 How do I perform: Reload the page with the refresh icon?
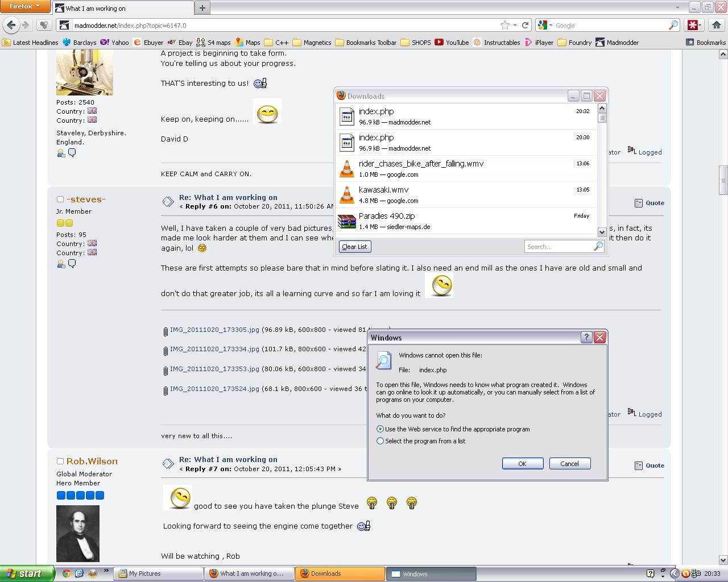pos(526,25)
